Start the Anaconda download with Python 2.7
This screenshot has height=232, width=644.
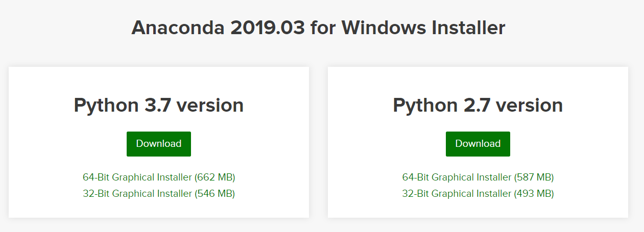[x=478, y=144]
